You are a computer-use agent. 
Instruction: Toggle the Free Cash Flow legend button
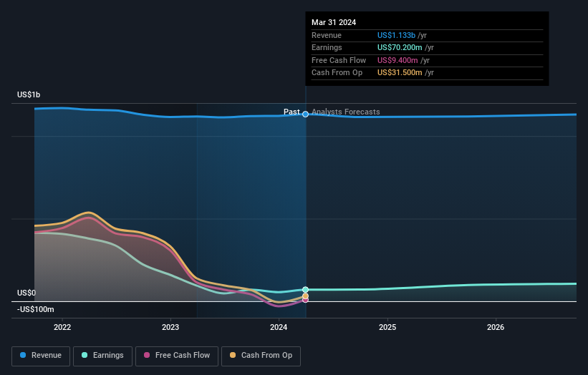click(x=177, y=356)
